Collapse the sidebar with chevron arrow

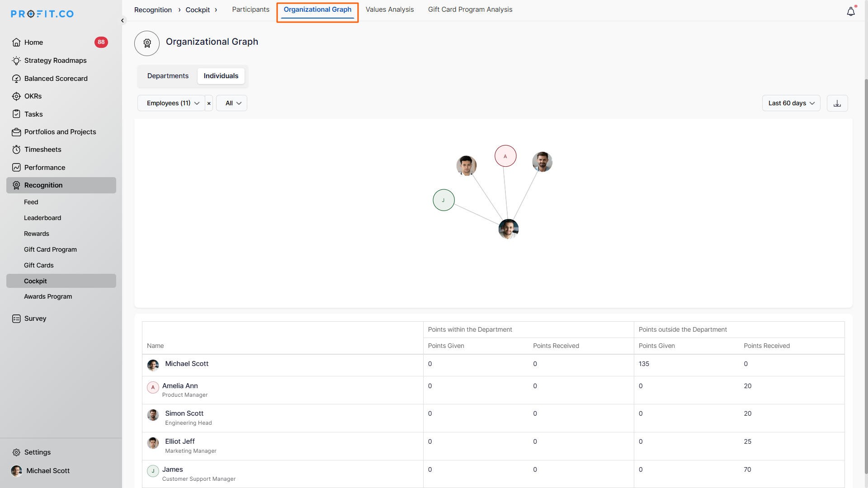123,21
